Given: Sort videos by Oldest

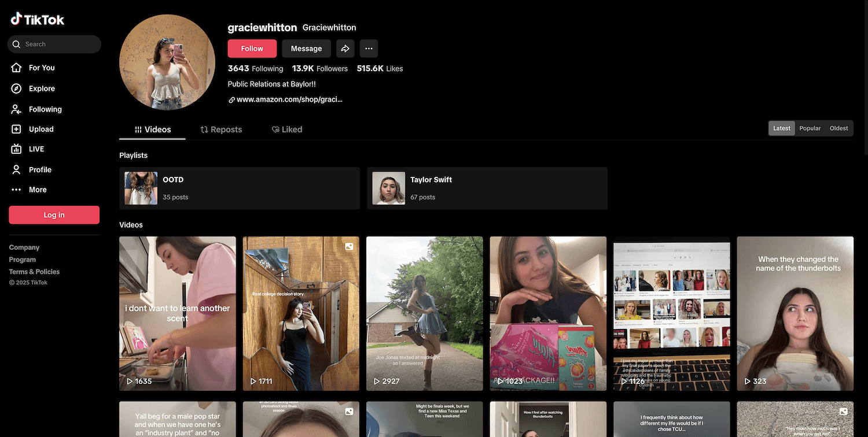Looking at the screenshot, I should pos(838,128).
